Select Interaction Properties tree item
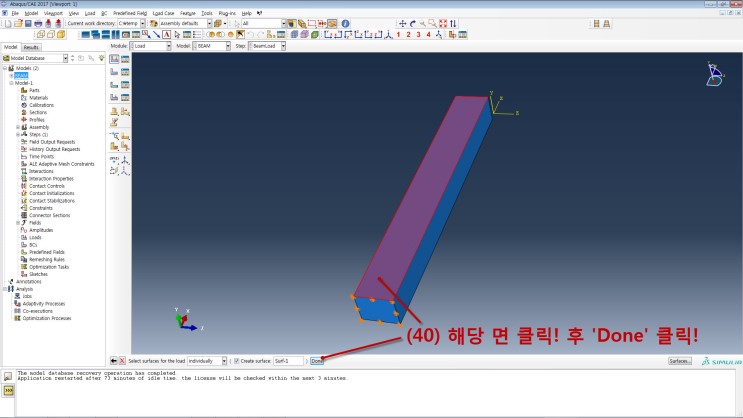This screenshot has height=418, width=743. (51, 179)
